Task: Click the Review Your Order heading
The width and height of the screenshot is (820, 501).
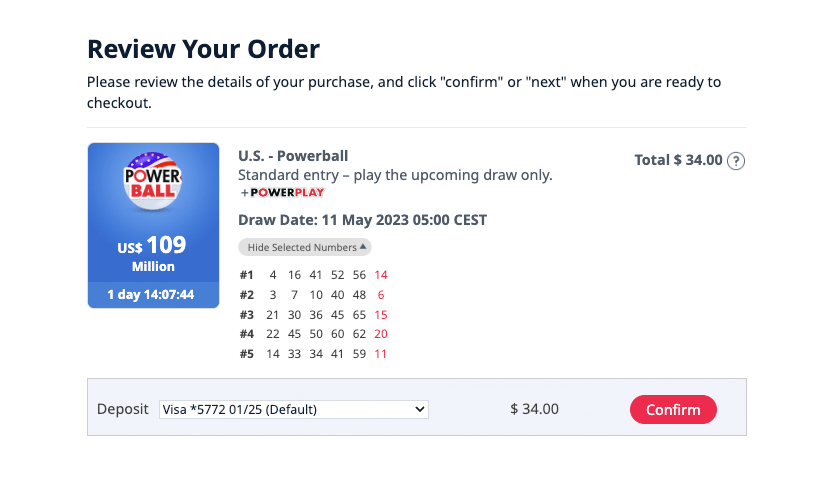Action: [204, 48]
